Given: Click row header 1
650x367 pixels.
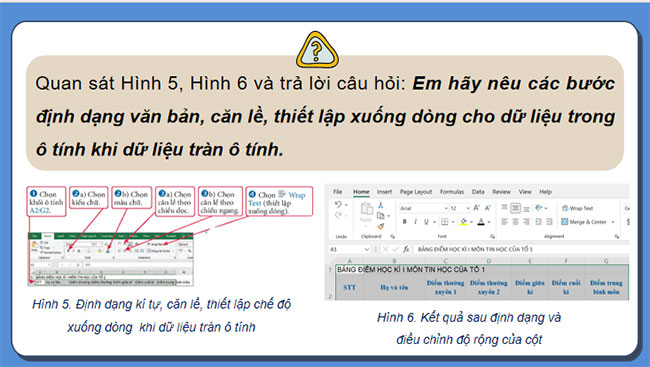Looking at the screenshot, I should (330, 270).
